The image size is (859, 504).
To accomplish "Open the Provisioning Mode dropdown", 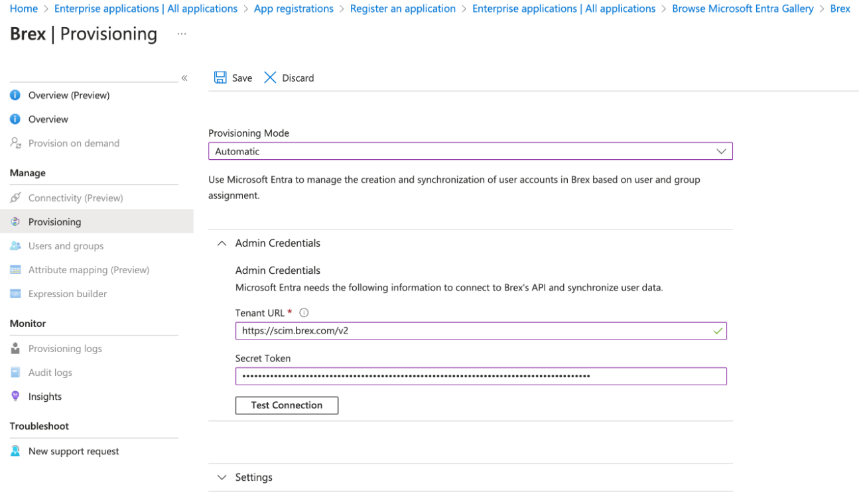I will coord(720,151).
